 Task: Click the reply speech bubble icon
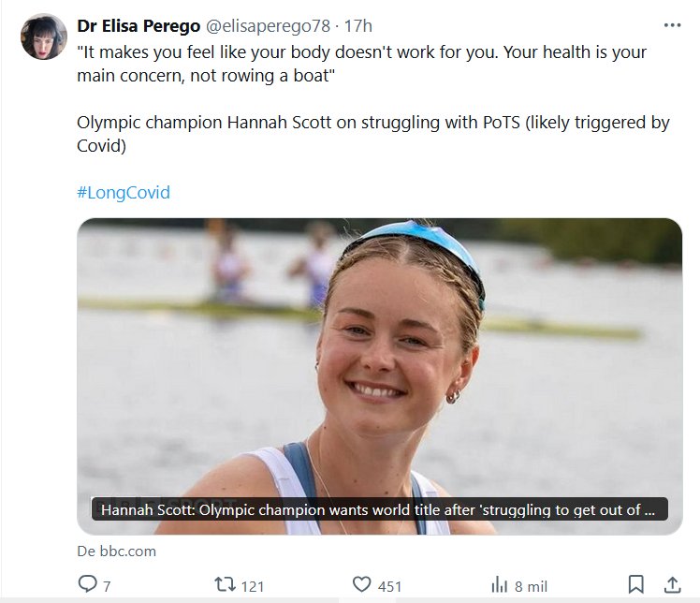tap(88, 585)
